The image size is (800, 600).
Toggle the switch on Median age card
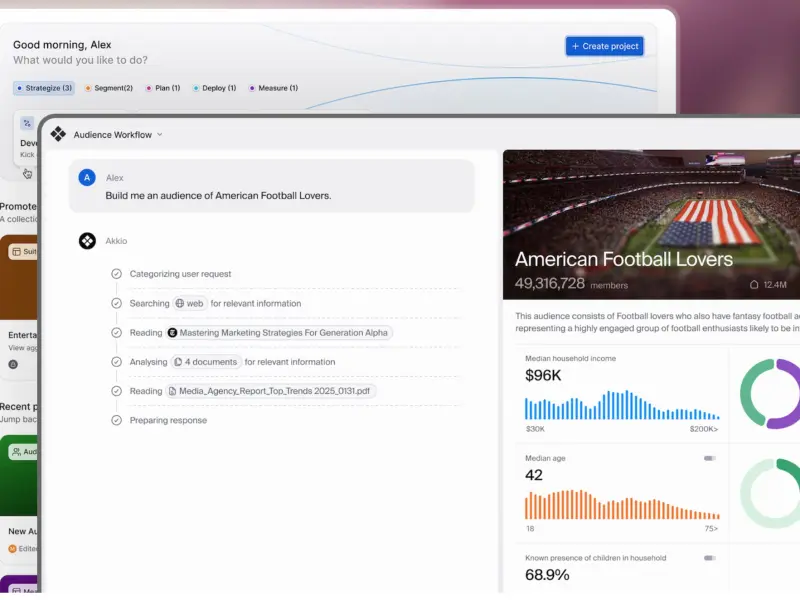[x=710, y=458]
